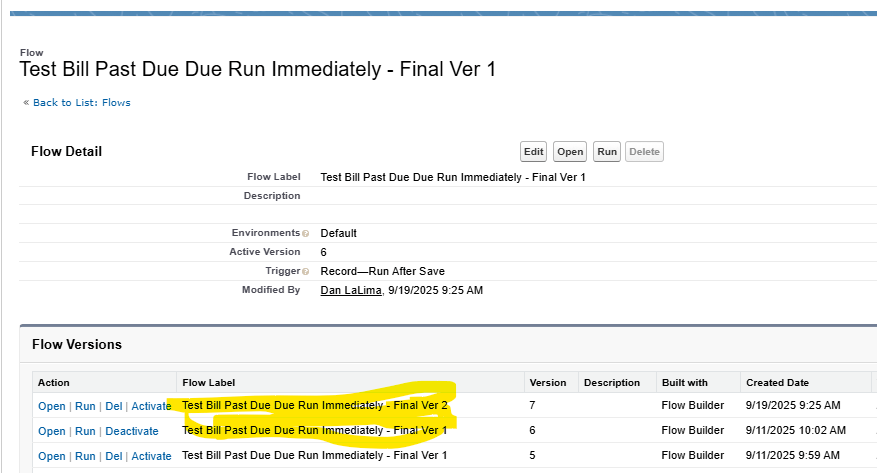Open flow version 7 from the Action column
Viewport: 879px width, 473px height.
pyautogui.click(x=51, y=406)
